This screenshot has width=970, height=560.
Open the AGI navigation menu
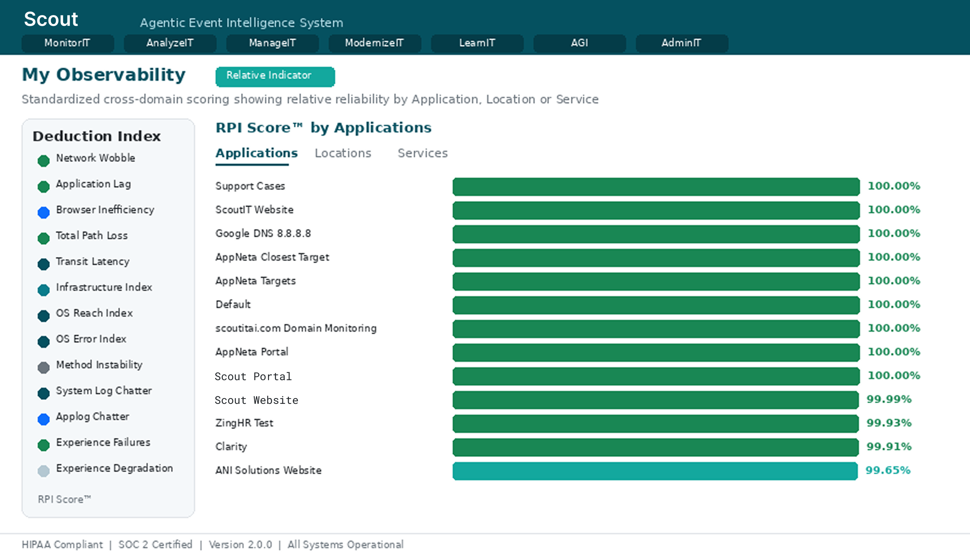click(x=579, y=43)
